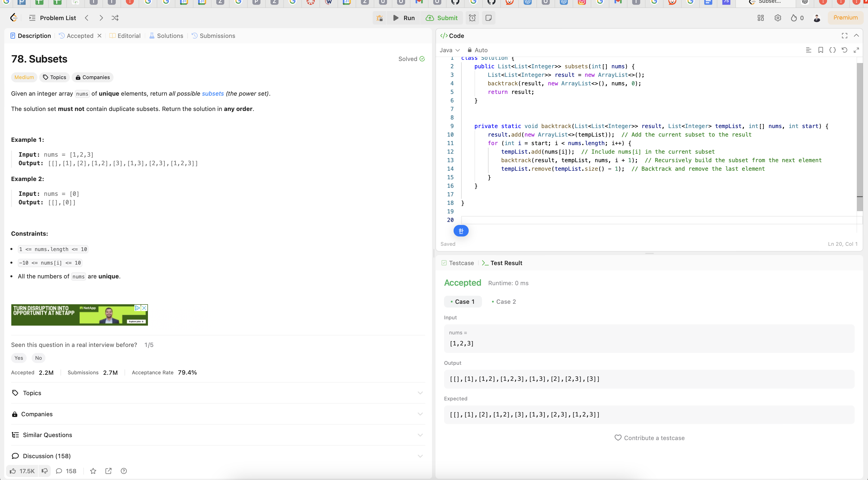Open the settings gear icon
Screen dimensions: 868x480
778,18
